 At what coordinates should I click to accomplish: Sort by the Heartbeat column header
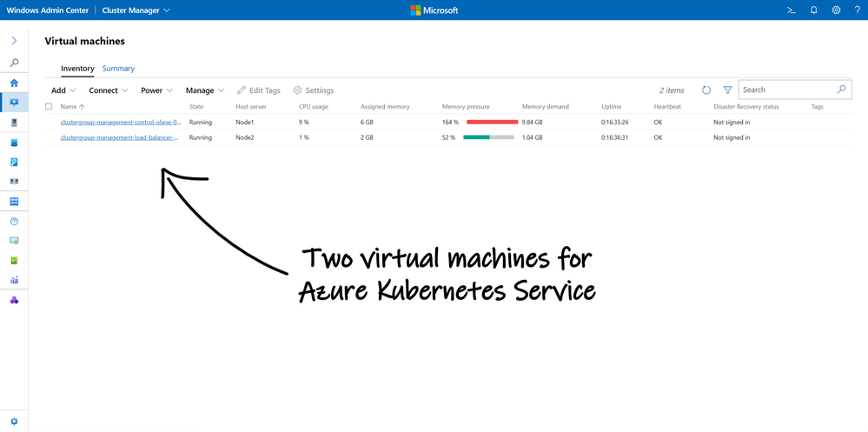pyautogui.click(x=667, y=106)
